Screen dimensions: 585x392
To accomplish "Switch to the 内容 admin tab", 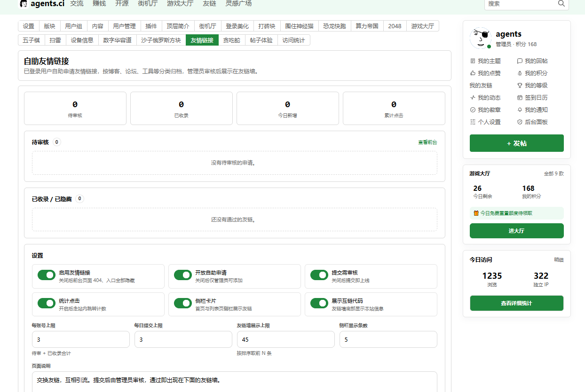I will tap(97, 26).
